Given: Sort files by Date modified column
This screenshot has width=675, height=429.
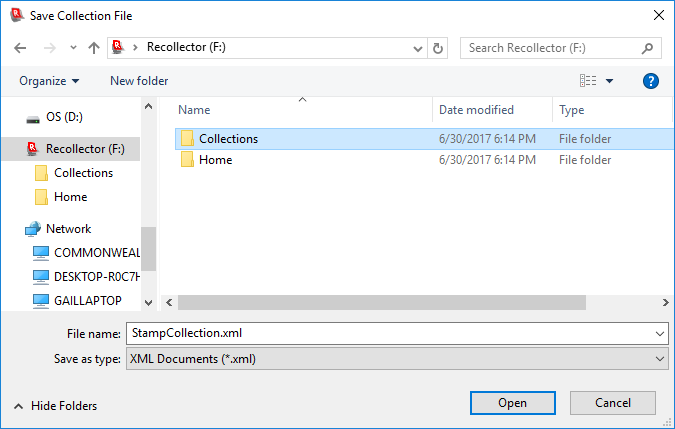Looking at the screenshot, I should pyautogui.click(x=477, y=110).
